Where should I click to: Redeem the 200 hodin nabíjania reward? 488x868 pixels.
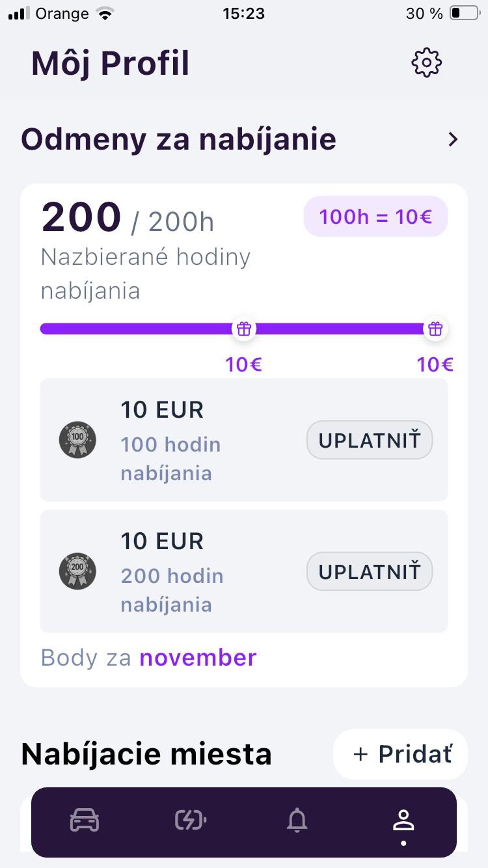[x=369, y=572]
